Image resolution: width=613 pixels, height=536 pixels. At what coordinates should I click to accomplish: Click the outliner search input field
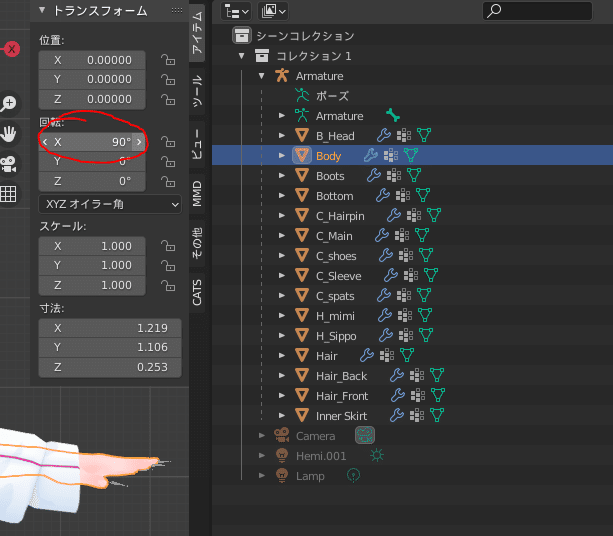point(538,11)
